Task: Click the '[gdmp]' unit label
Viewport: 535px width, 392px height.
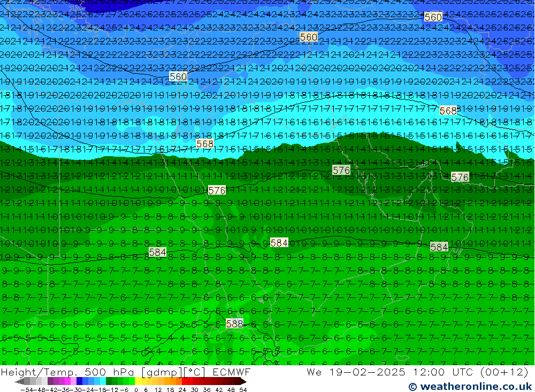Action: pos(163,372)
